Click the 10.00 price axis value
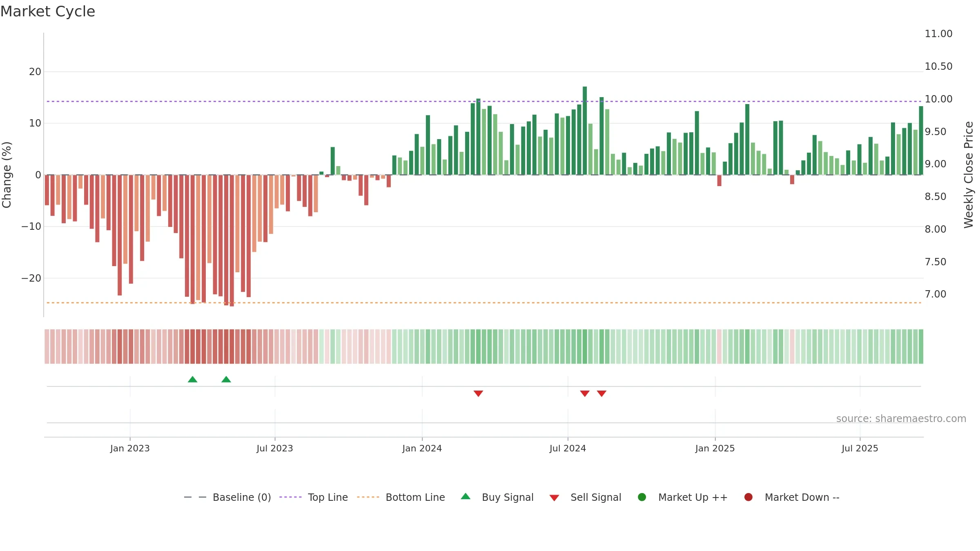This screenshot has height=551, width=980. pyautogui.click(x=938, y=99)
